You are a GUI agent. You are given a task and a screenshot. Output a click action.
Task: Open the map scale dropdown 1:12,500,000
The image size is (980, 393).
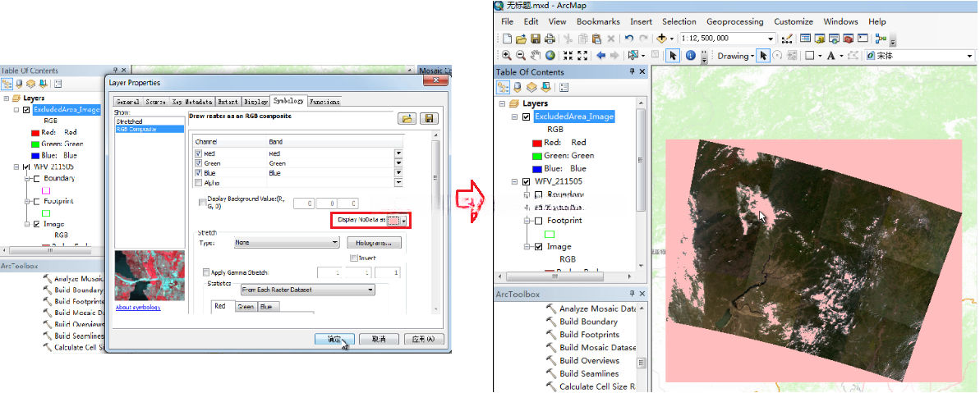[771, 39]
